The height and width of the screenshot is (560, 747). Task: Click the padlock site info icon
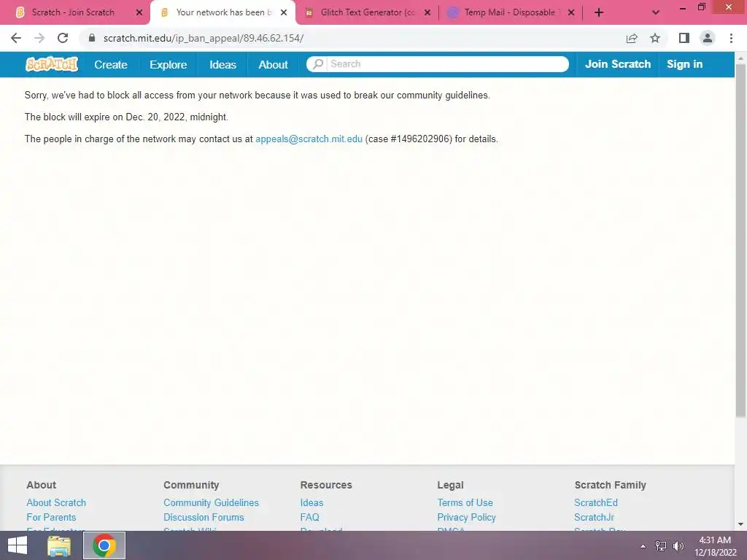[x=92, y=38]
